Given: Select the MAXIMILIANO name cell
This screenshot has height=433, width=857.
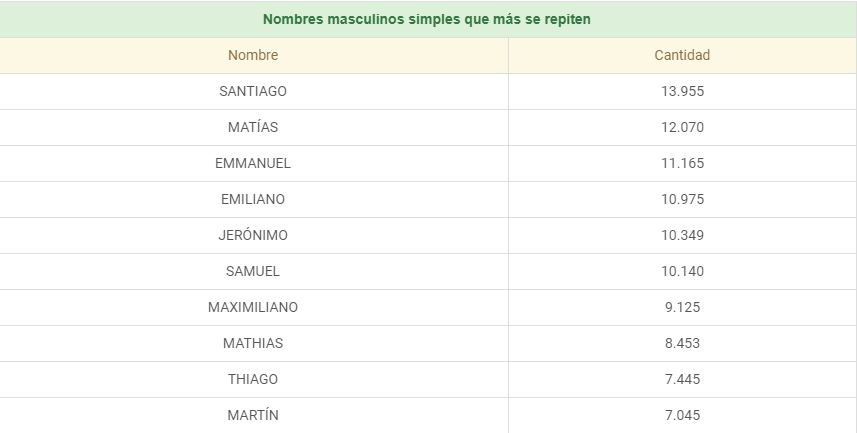Looking at the screenshot, I should click(x=253, y=307).
